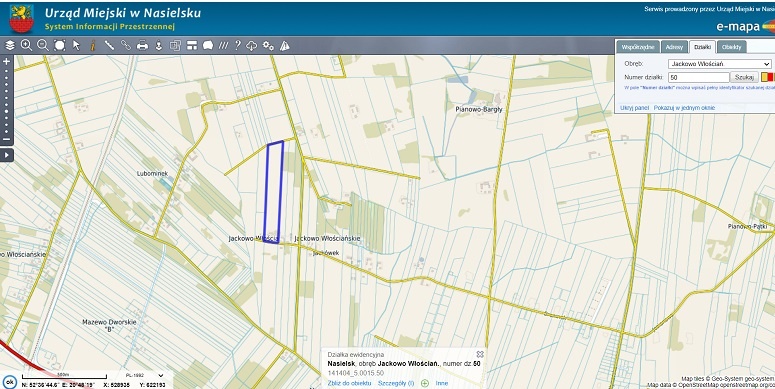Open the Obręb dropdown Jackowo Włościań
Viewport: 775px width, 389px height.
[x=719, y=64]
